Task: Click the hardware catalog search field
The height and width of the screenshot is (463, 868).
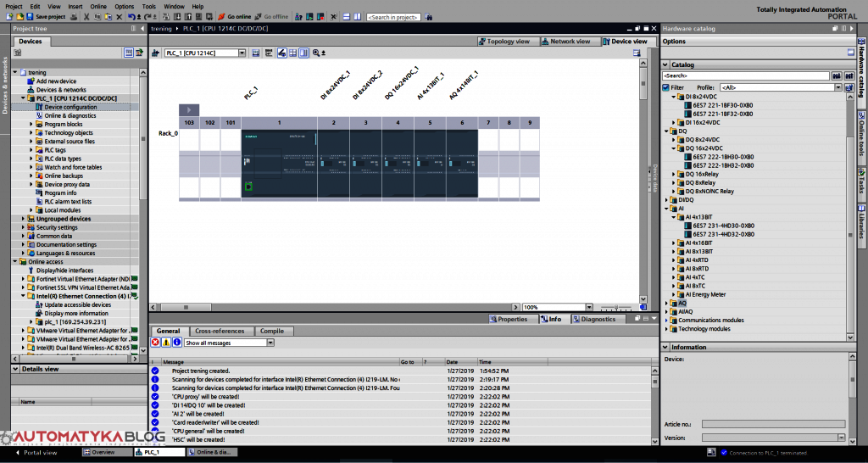Action: tap(746, 75)
